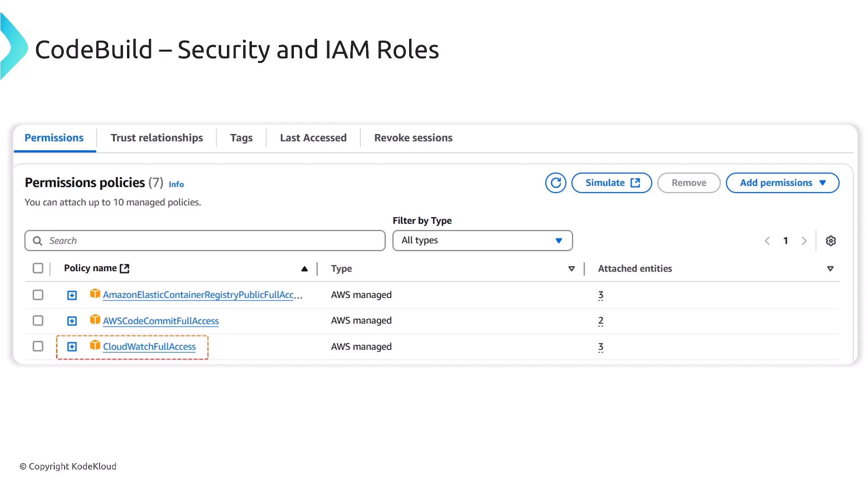Open the Revoke sessions tab
Viewport: 868px width, 488px height.
(x=413, y=138)
